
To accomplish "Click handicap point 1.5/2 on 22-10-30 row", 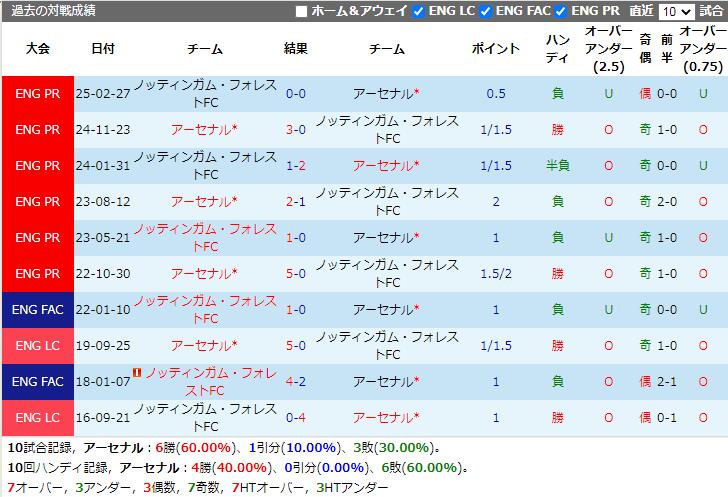I will (496, 274).
